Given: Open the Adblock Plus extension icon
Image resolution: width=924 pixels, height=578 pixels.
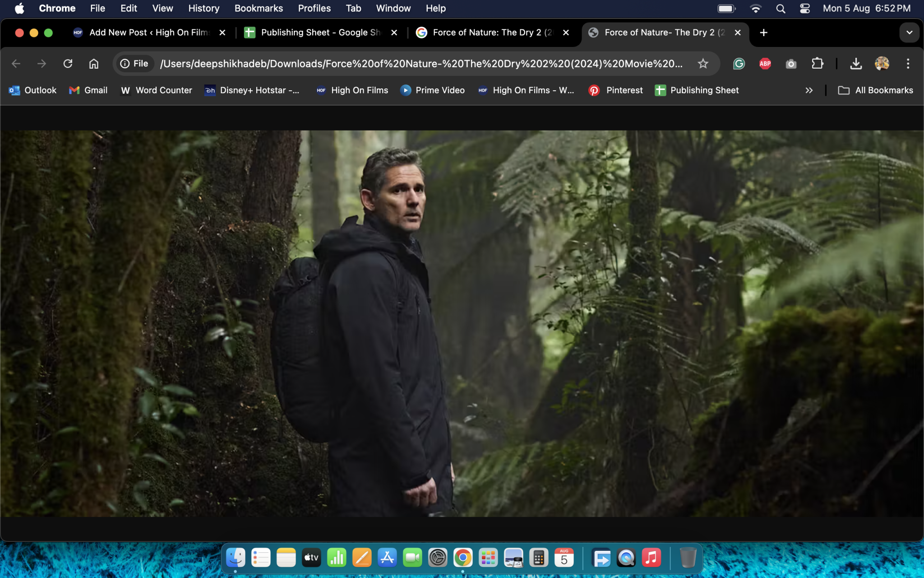Looking at the screenshot, I should [765, 64].
